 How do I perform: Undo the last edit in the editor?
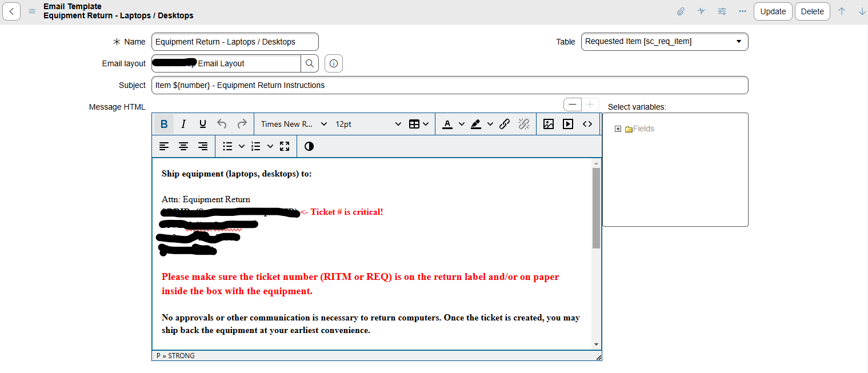tap(222, 123)
